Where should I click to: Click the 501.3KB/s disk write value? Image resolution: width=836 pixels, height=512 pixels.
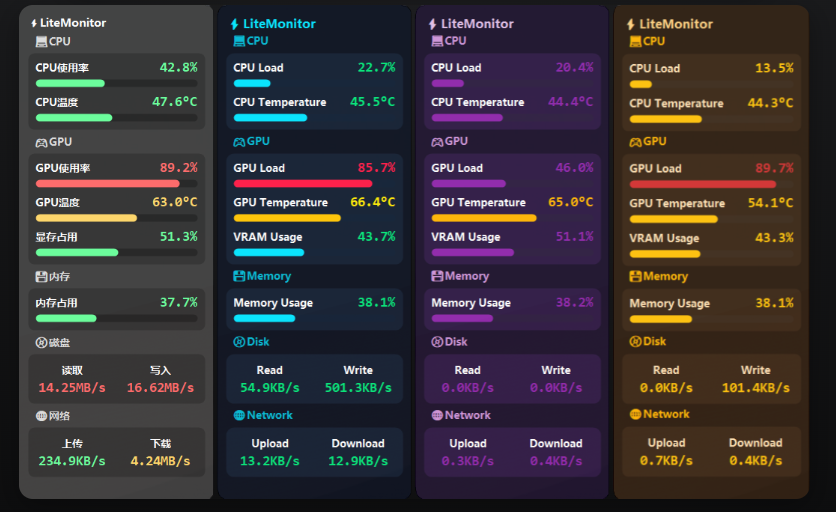(358, 388)
